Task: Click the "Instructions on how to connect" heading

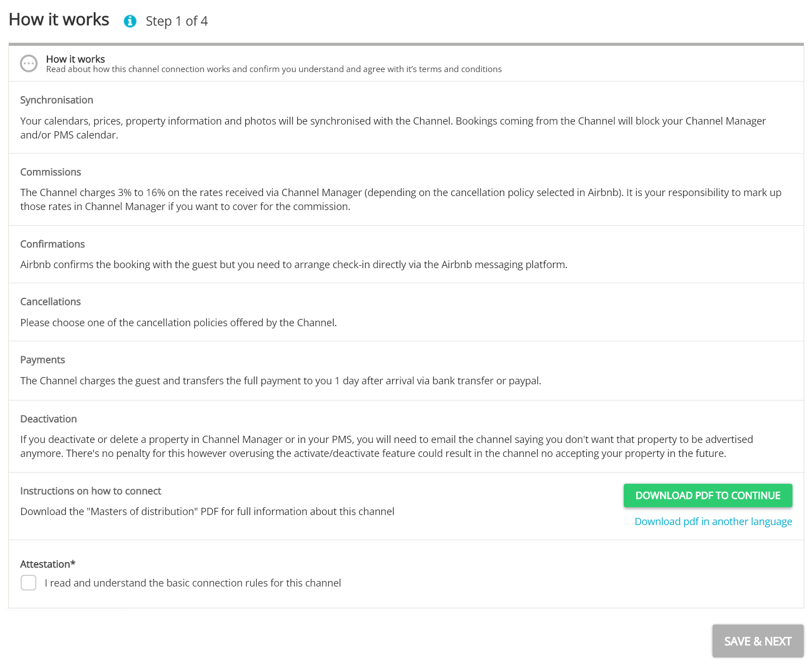Action: pyautogui.click(x=90, y=491)
